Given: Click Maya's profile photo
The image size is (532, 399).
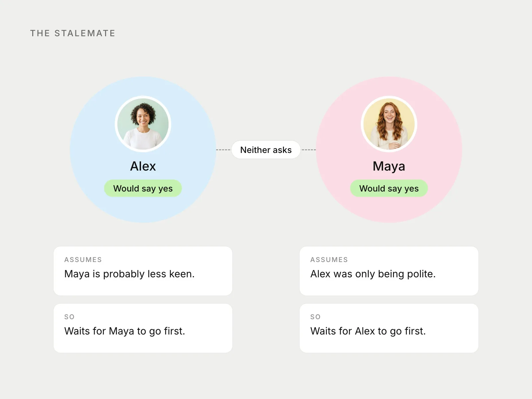Looking at the screenshot, I should pyautogui.click(x=389, y=124).
